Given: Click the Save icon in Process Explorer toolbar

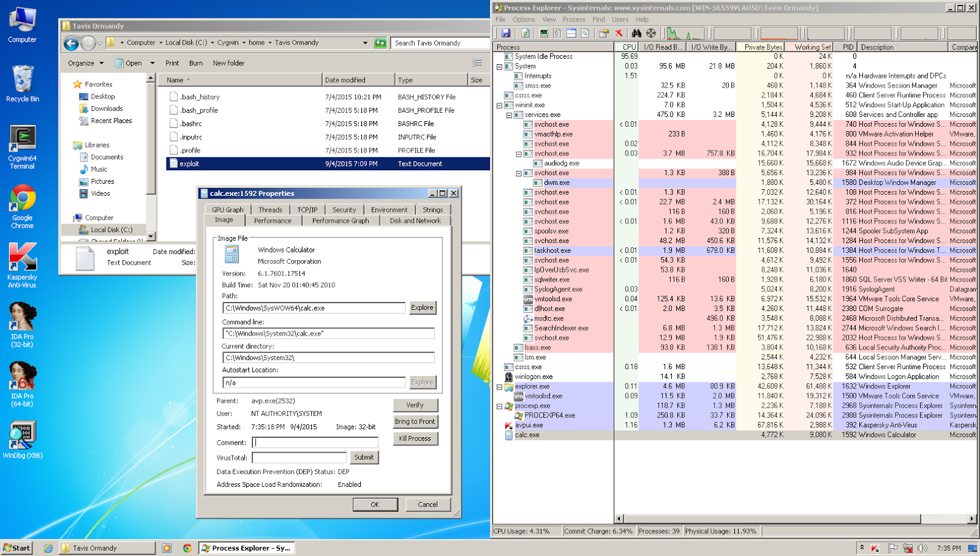Looking at the screenshot, I should (506, 33).
